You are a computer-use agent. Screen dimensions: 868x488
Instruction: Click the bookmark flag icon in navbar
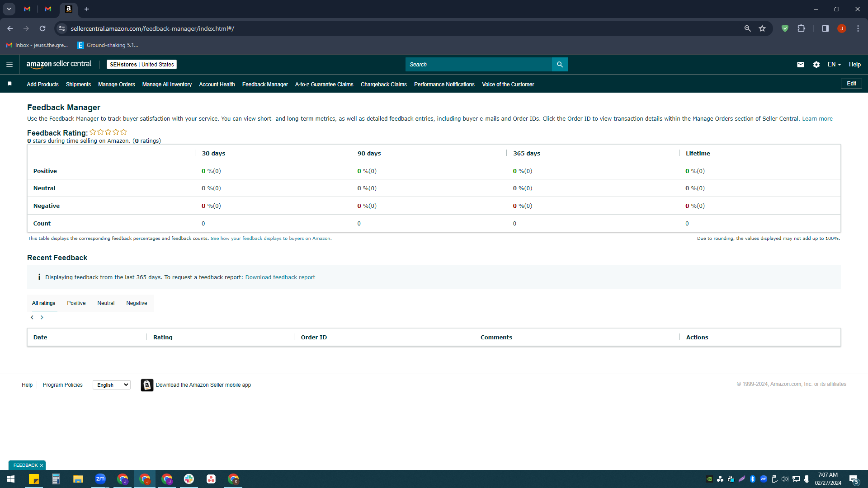click(x=10, y=84)
